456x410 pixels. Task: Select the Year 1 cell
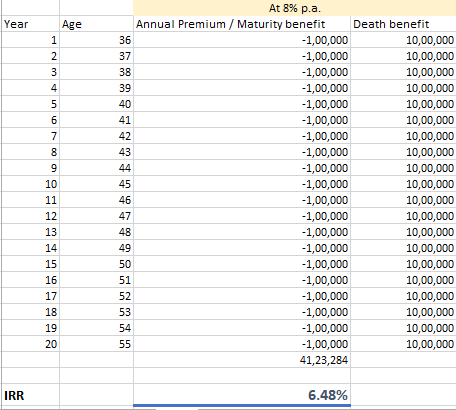coord(31,40)
